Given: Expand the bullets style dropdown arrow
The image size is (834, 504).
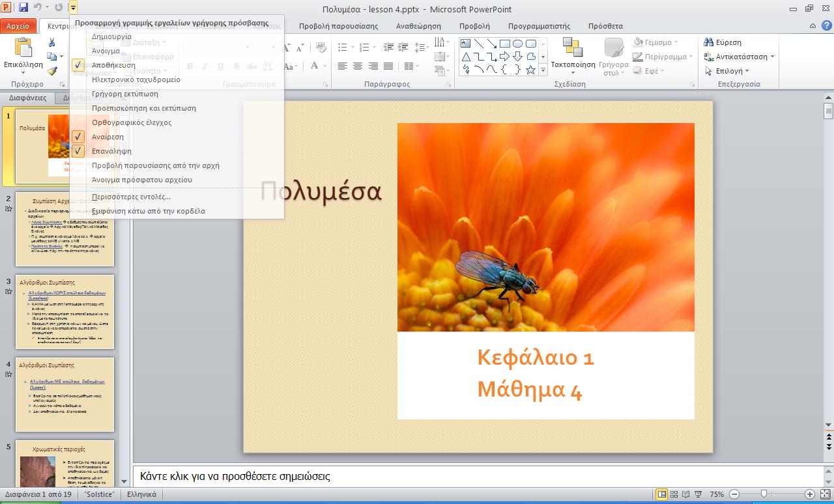Looking at the screenshot, I should click(352, 48).
